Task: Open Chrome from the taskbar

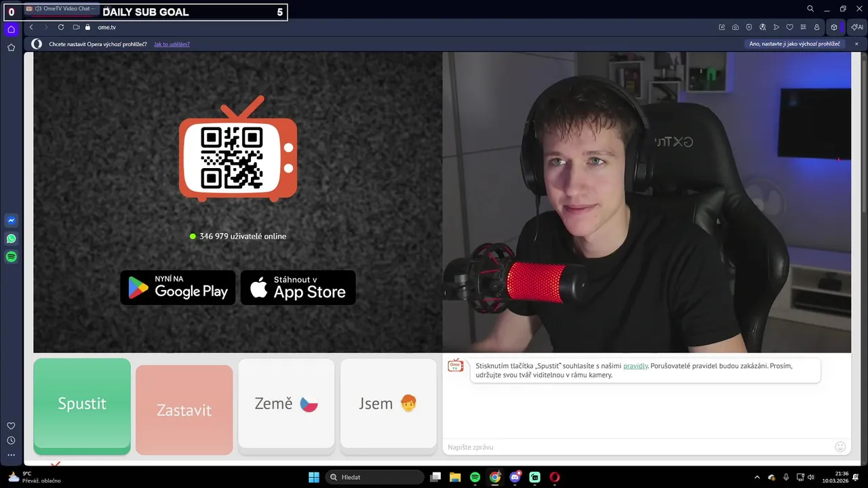Action: tap(495, 477)
